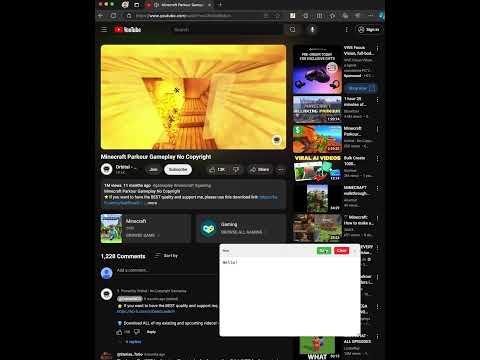The height and width of the screenshot is (360, 480).
Task: Open options for Bulk Create video
Action: [377, 159]
